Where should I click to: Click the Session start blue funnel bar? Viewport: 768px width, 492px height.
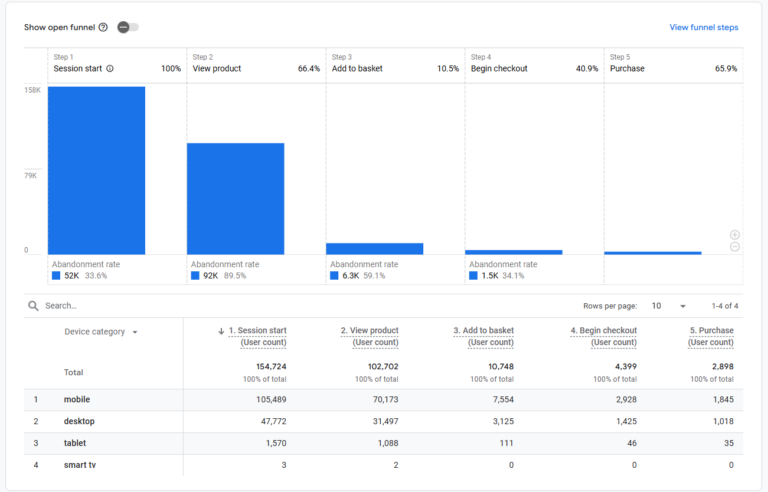[x=96, y=170]
